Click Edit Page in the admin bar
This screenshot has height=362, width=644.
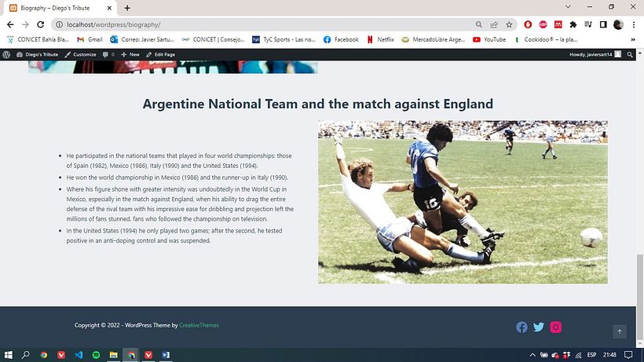160,55
